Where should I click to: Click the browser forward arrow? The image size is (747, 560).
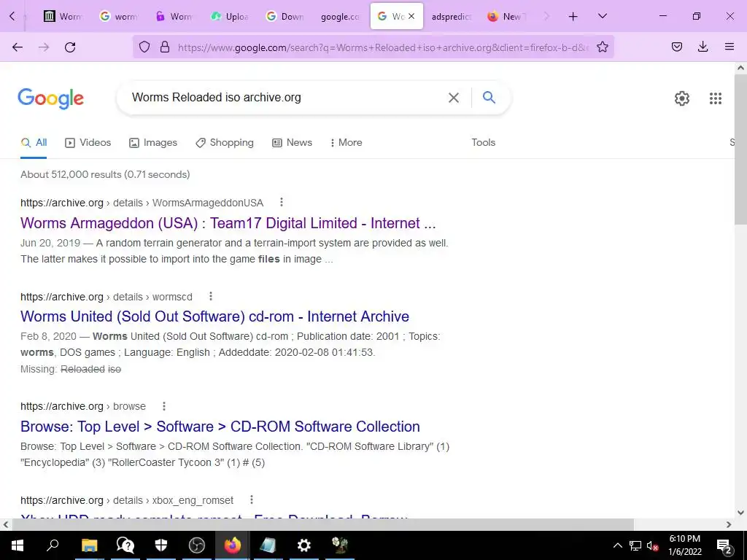click(x=44, y=47)
